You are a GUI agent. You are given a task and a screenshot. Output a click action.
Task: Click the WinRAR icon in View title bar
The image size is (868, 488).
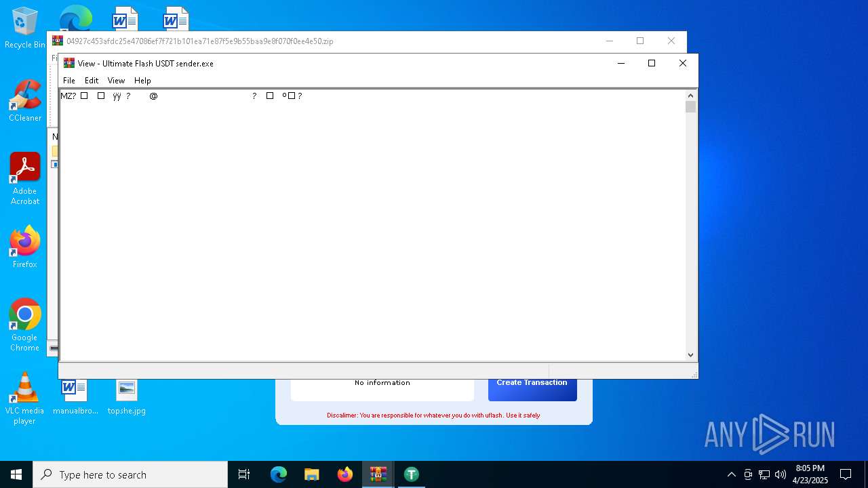tap(69, 63)
